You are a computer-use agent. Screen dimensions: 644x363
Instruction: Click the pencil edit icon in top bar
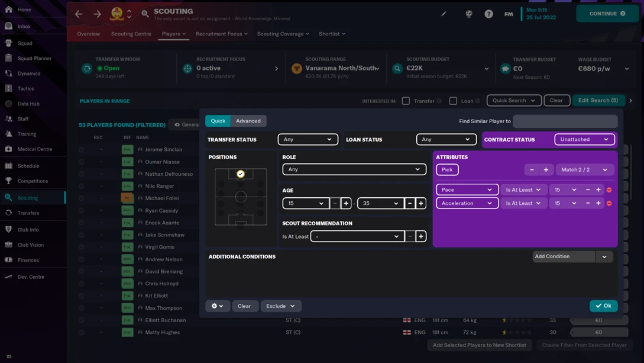click(x=444, y=14)
